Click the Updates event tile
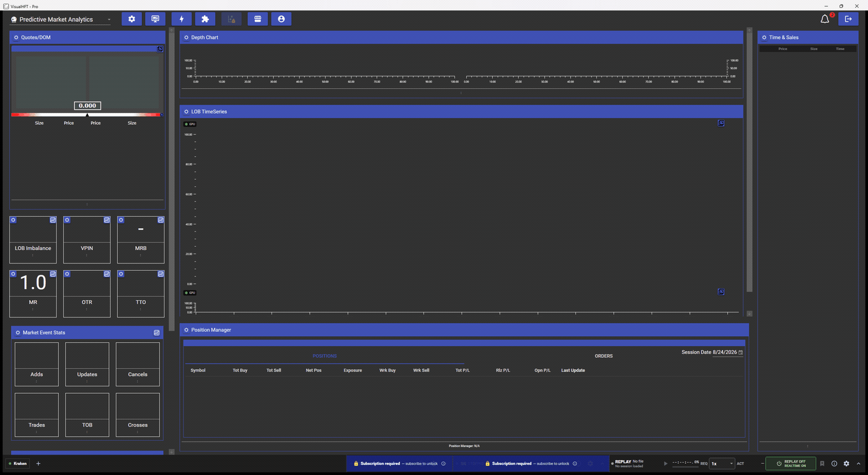 coord(87,365)
